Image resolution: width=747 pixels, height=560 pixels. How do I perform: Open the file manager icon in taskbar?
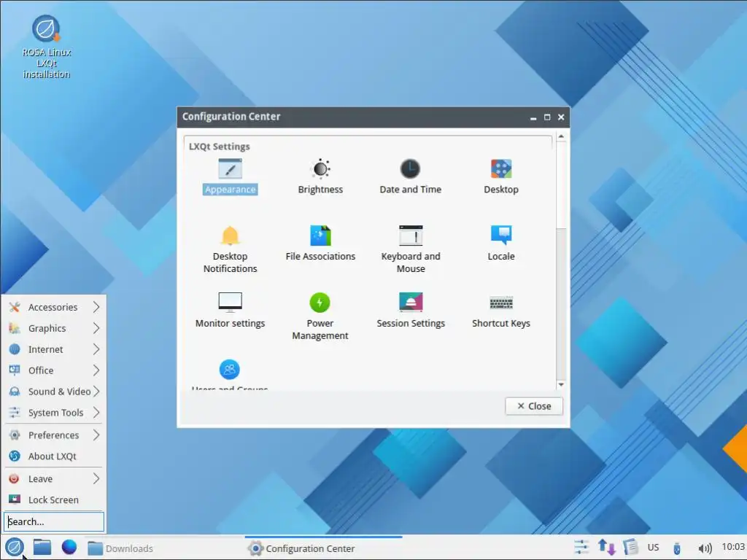tap(42, 547)
